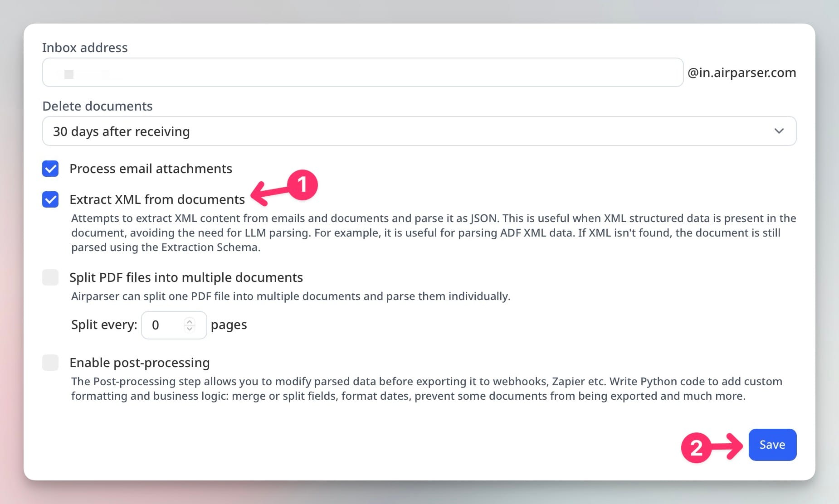Click the red number 1 annotation badge
Screen dimensions: 839x504
coord(302,185)
